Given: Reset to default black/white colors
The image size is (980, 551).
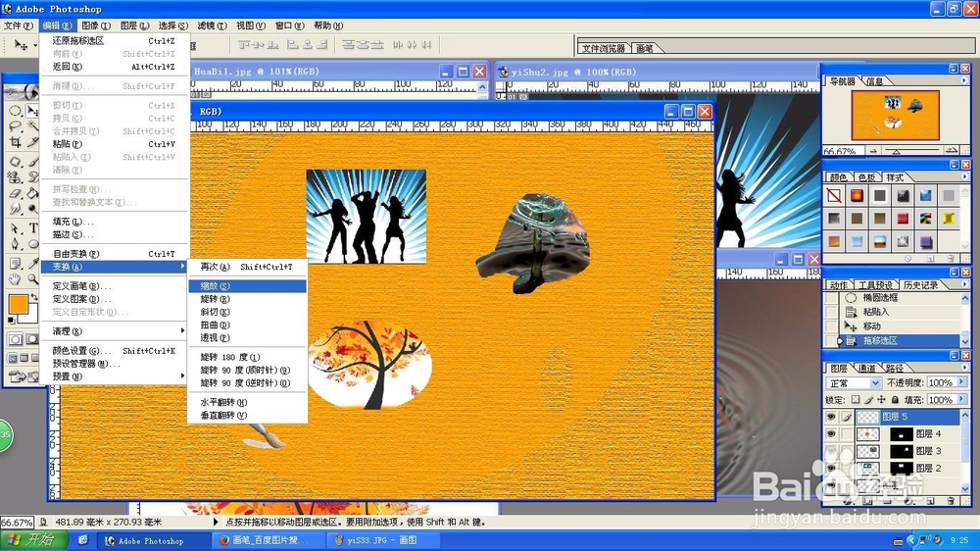Looking at the screenshot, I should click(11, 321).
